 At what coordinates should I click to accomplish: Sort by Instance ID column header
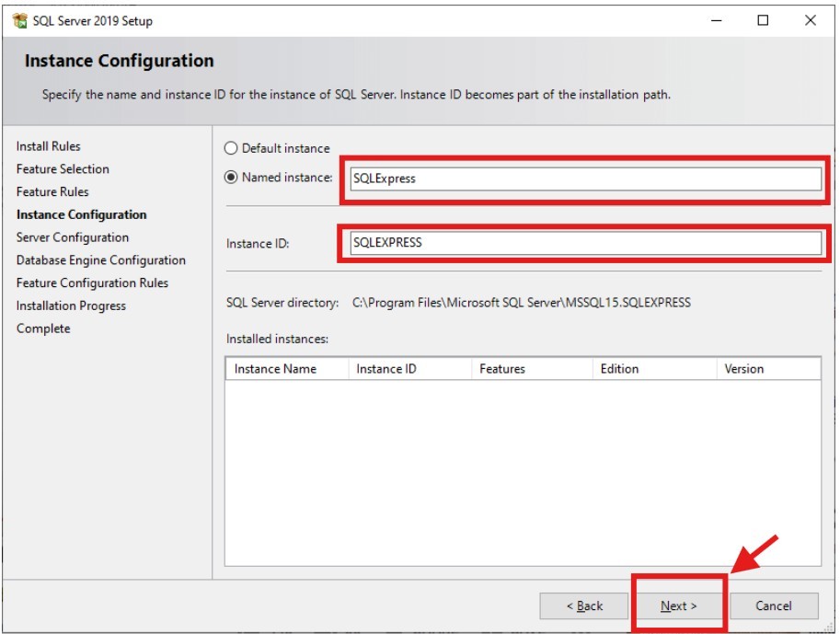386,369
